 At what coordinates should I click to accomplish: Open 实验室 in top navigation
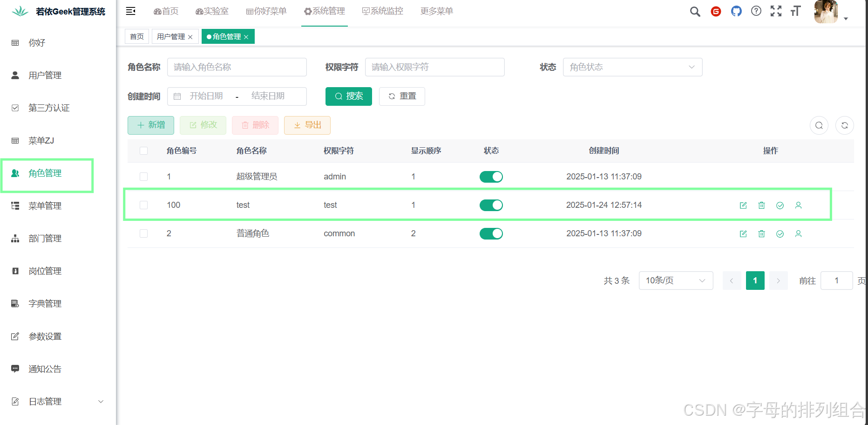pyautogui.click(x=212, y=11)
